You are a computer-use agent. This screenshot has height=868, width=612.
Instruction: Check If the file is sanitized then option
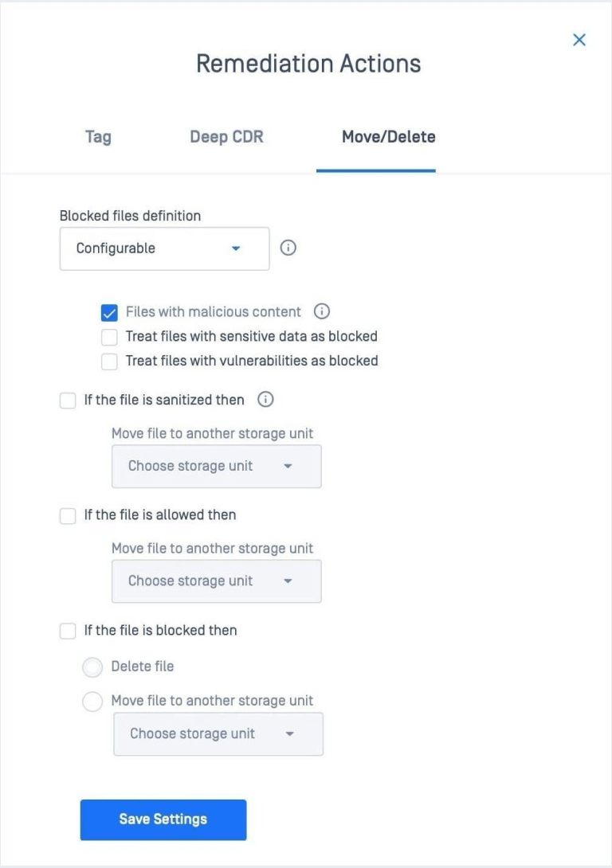point(68,400)
